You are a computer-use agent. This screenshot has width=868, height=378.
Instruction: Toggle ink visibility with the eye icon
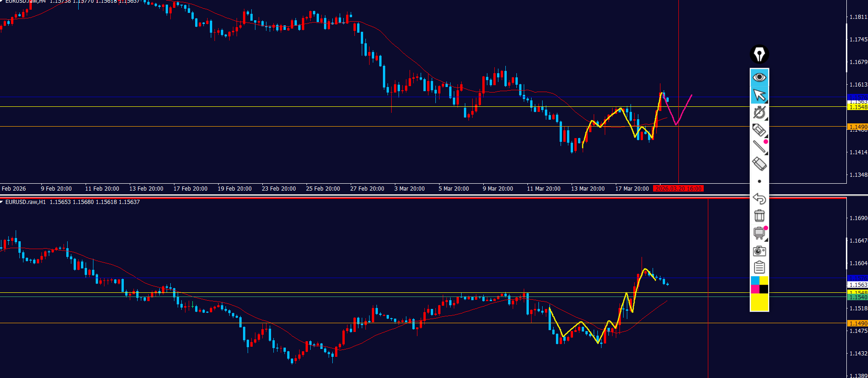[x=759, y=77]
